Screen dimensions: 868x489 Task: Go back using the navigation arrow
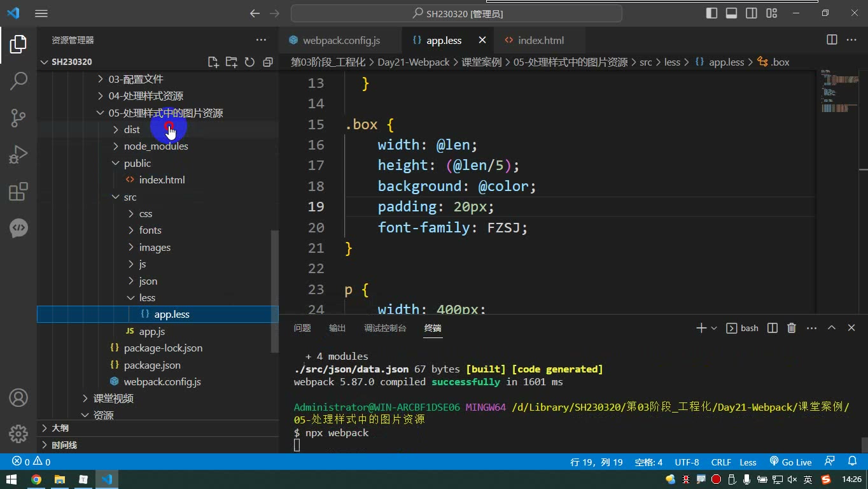(x=255, y=13)
